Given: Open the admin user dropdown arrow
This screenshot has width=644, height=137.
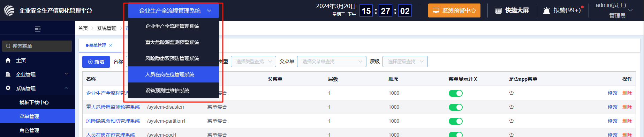Looking at the screenshot, I should coord(630,10).
